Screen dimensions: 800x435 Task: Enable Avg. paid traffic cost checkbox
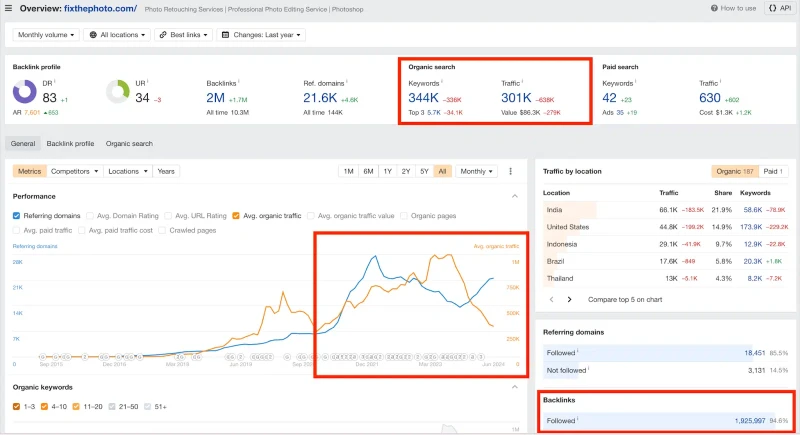point(82,231)
